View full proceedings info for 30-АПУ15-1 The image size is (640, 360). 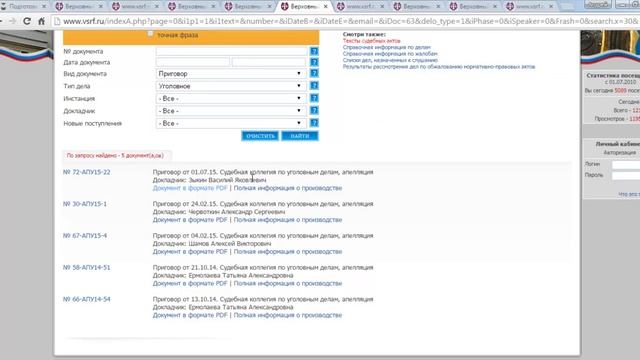click(x=288, y=220)
